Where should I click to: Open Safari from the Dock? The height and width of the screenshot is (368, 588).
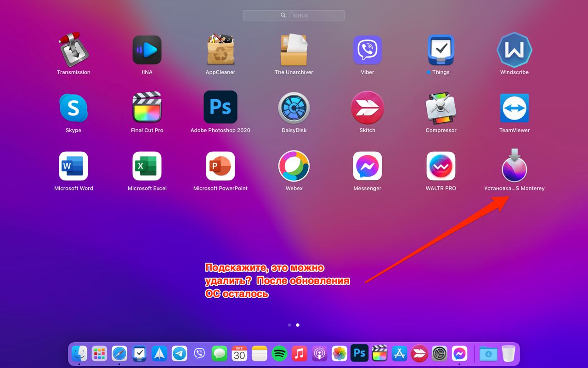[119, 353]
